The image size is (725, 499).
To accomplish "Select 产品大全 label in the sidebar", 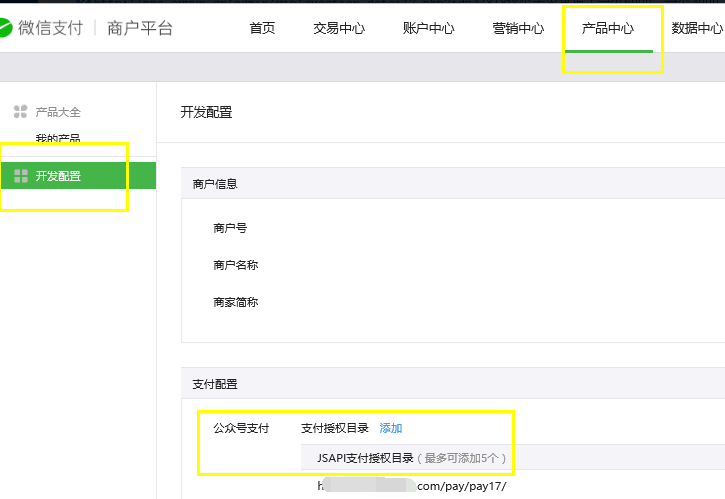I will click(x=58, y=112).
